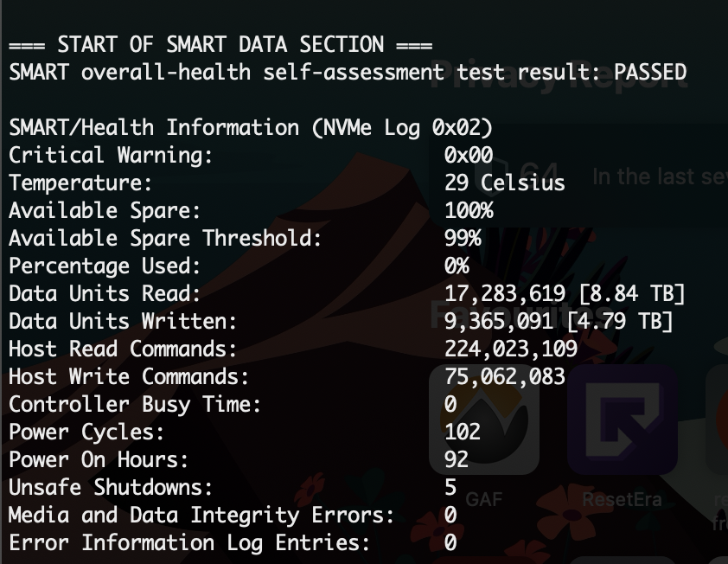Click the NVMe Log 0x02 heading line
This screenshot has height=564, width=728.
251,128
